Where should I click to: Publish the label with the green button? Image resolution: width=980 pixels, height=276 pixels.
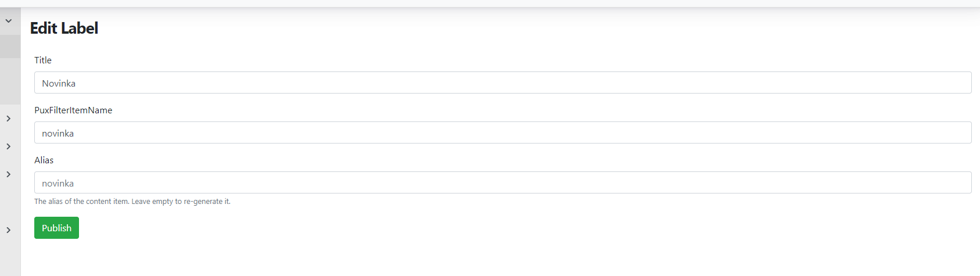[x=56, y=228]
